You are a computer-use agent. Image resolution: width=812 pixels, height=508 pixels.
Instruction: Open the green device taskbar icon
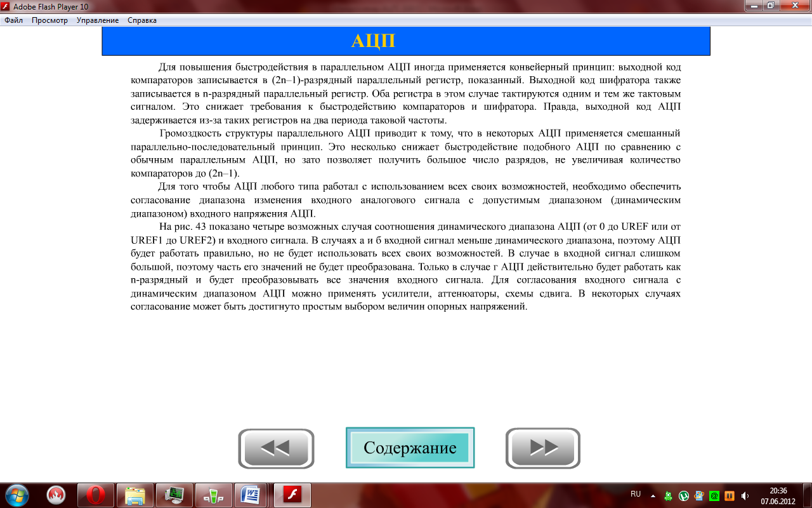point(214,495)
